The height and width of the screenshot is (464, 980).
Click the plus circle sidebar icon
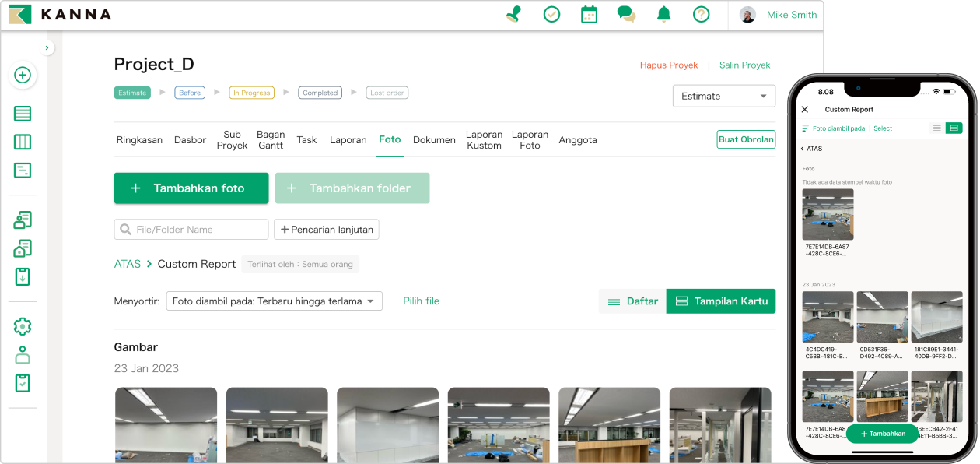click(23, 76)
